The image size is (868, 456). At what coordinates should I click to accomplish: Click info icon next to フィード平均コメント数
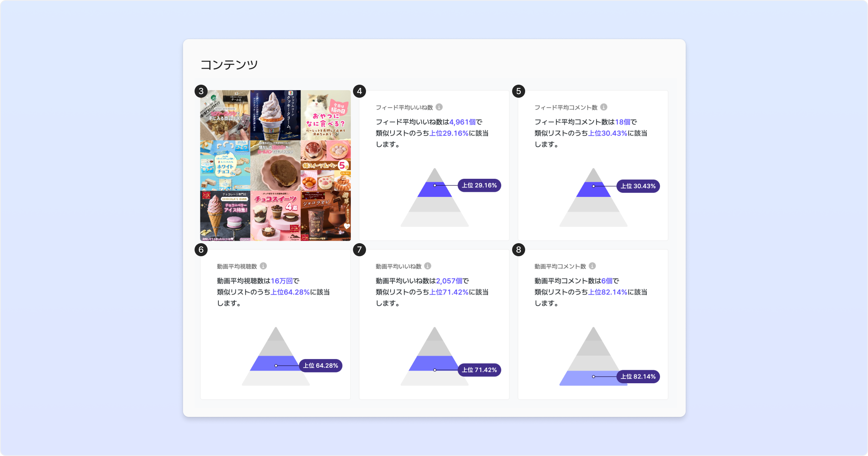(604, 107)
